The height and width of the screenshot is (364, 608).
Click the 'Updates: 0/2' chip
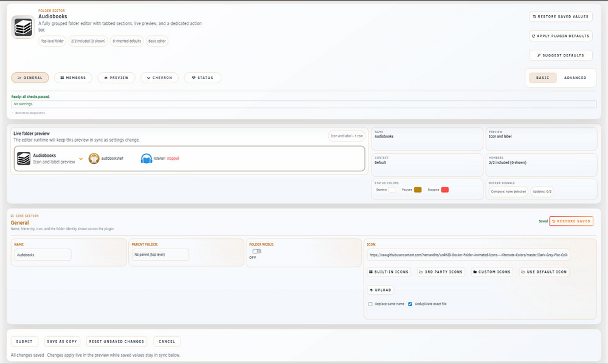tap(542, 191)
